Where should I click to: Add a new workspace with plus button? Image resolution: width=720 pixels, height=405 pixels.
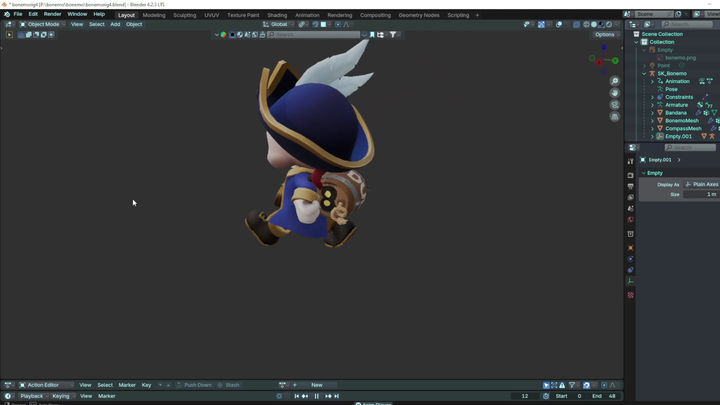[x=477, y=15]
